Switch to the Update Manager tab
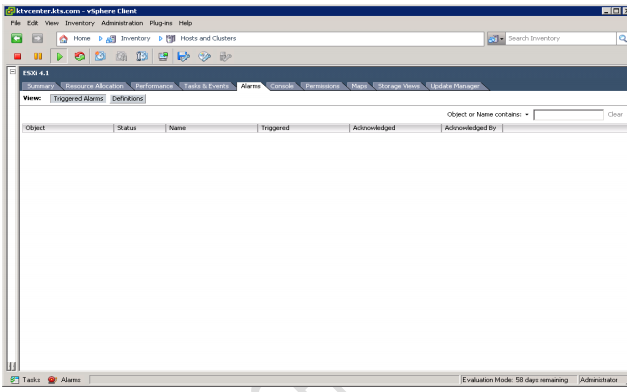633x392 pixels. [455, 86]
